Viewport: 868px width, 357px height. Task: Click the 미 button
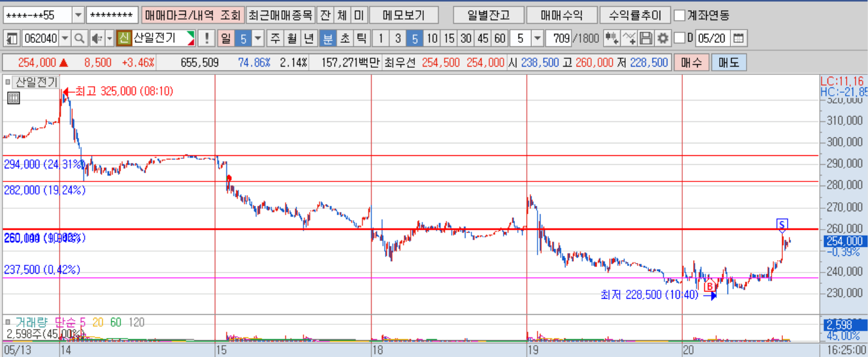point(358,15)
